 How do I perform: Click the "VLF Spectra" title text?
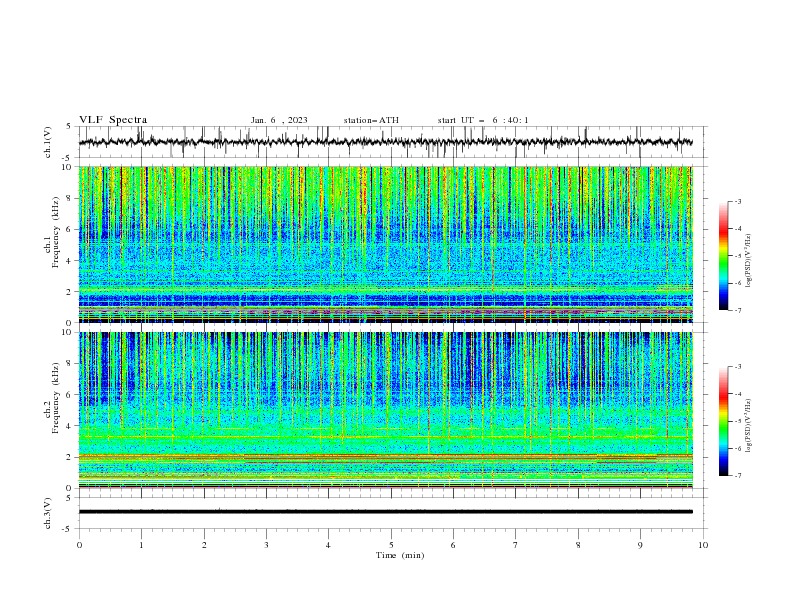pyautogui.click(x=113, y=120)
